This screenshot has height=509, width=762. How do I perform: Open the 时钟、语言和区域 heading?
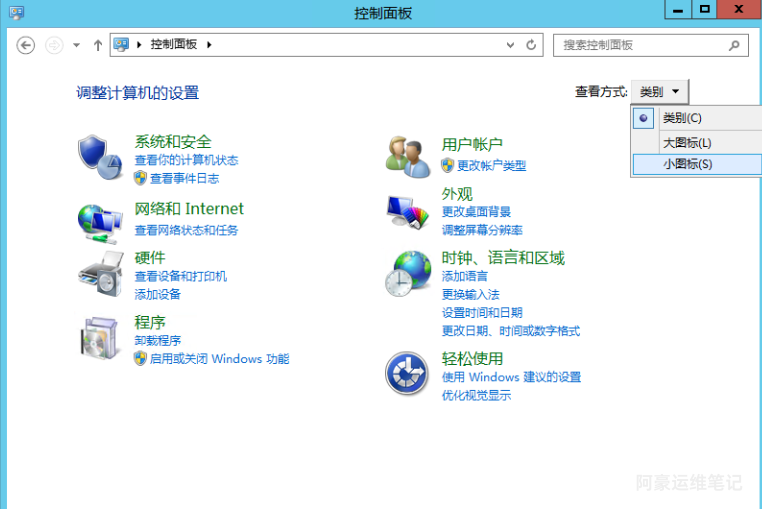[503, 258]
